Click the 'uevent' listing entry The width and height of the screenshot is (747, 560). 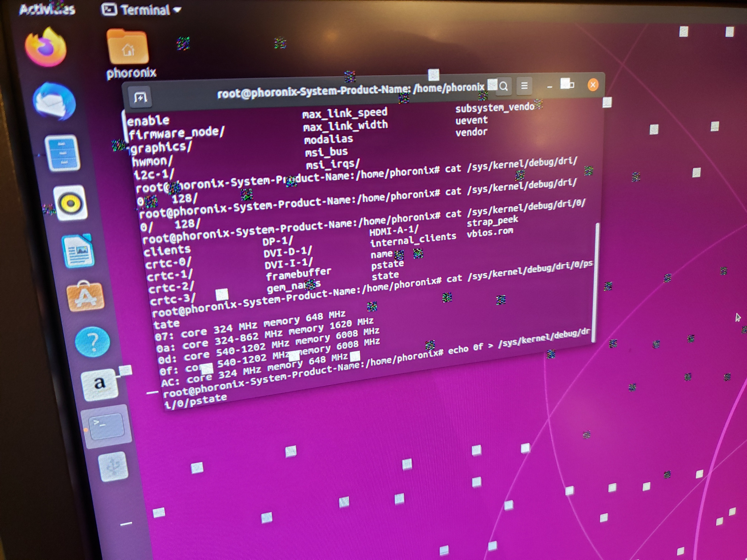pos(472,120)
